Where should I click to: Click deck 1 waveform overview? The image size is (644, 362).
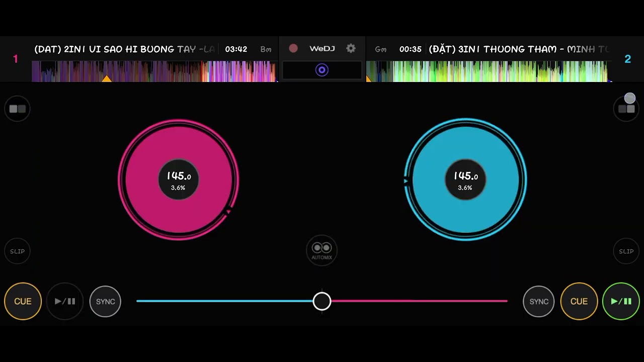click(x=154, y=71)
